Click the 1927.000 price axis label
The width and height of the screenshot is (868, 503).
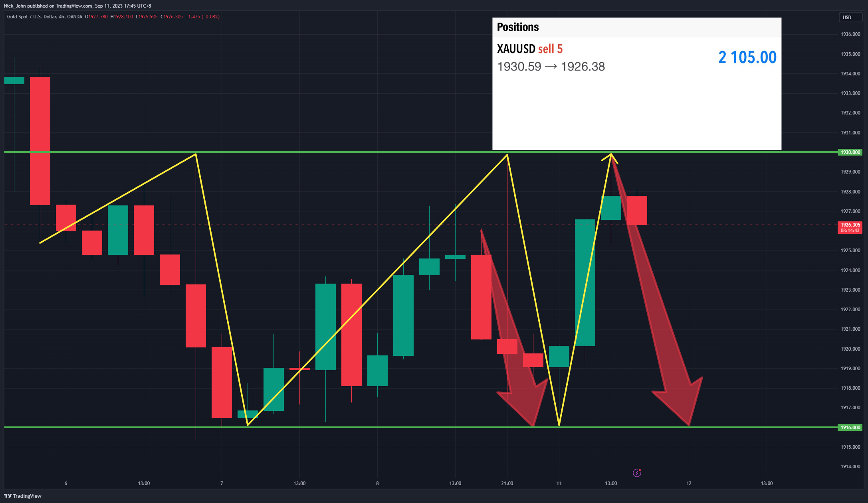coord(850,211)
